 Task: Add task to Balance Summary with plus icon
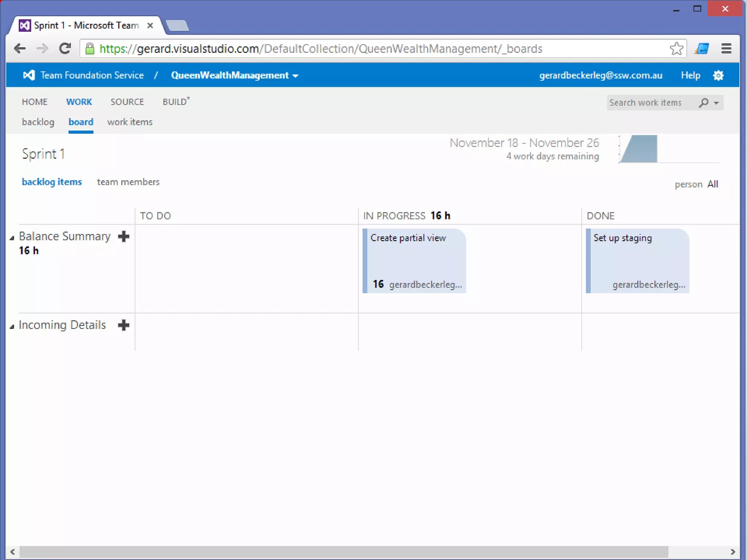point(124,236)
